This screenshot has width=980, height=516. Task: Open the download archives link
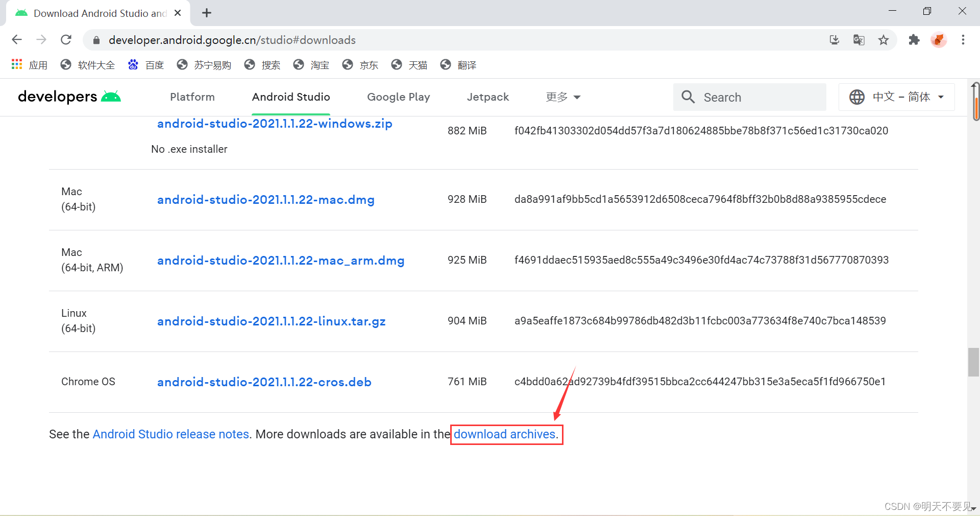tap(504, 434)
